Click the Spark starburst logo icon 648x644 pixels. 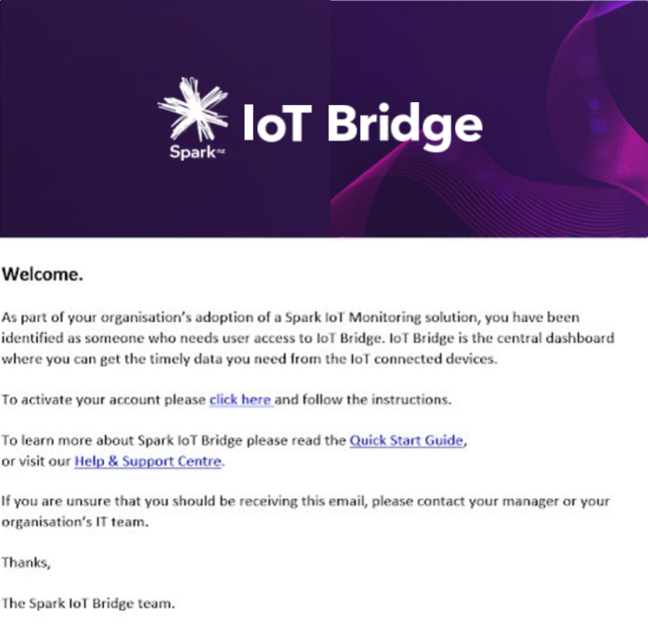coord(193,109)
